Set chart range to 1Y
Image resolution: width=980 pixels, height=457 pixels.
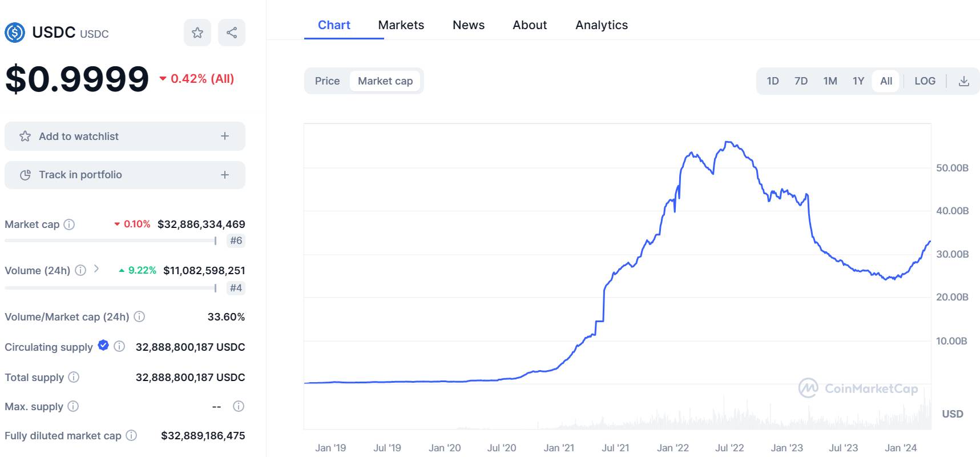coord(858,81)
